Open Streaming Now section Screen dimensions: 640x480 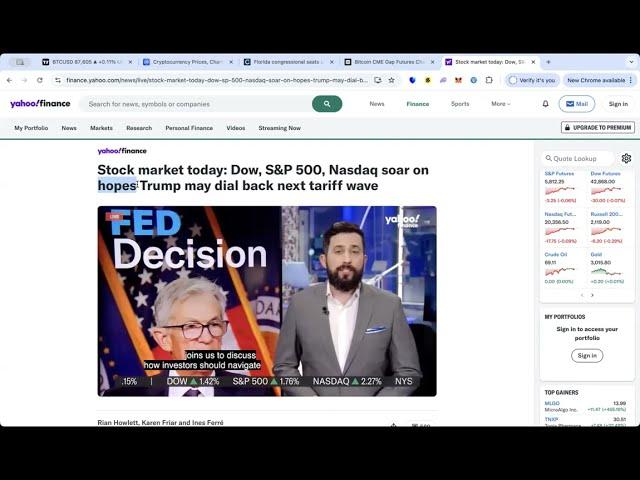click(x=280, y=128)
